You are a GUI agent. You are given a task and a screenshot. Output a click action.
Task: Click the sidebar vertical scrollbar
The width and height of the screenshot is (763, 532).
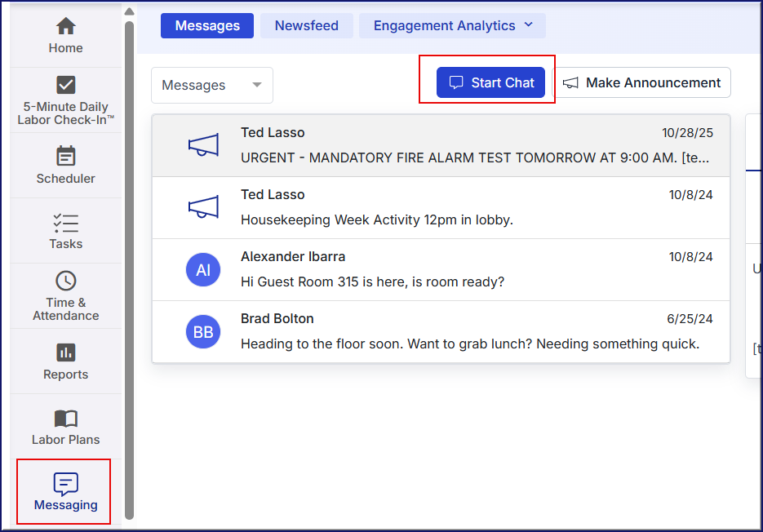click(129, 269)
